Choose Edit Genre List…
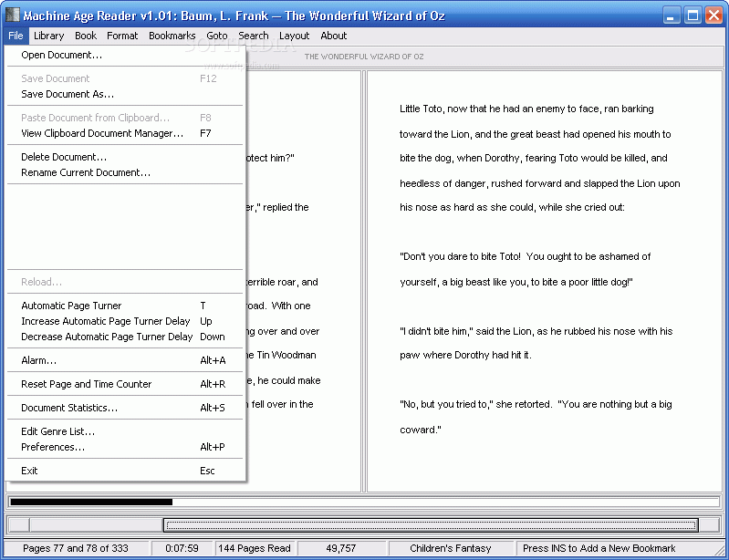 (x=125, y=431)
